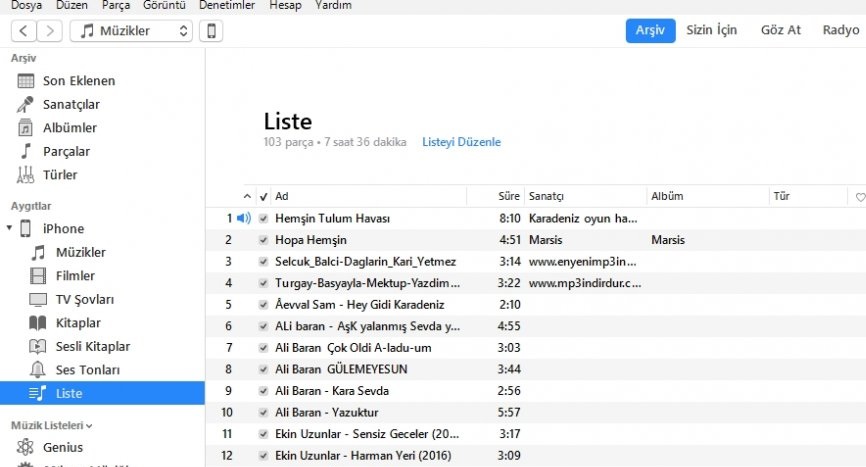Select Parçalar music note in sidebar

pyautogui.click(x=26, y=151)
